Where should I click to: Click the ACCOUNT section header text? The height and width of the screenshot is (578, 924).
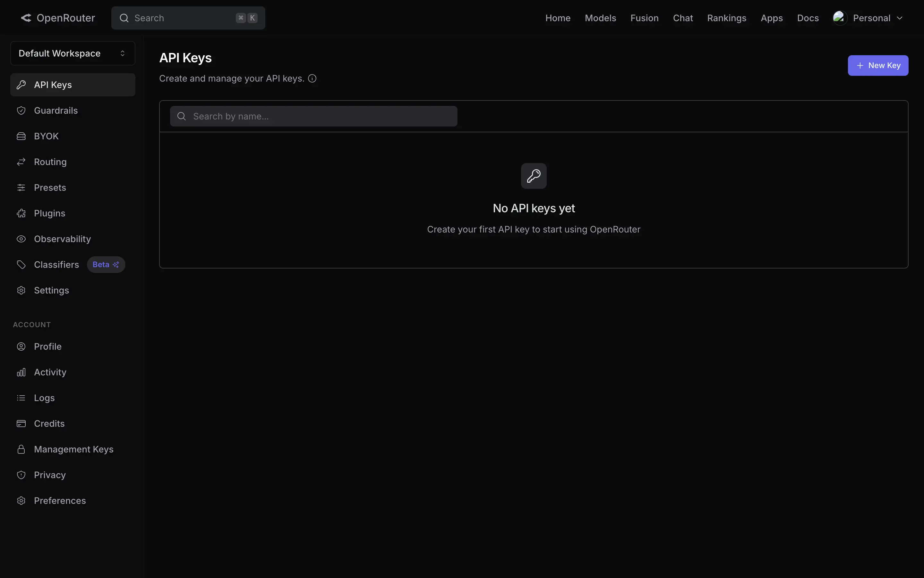click(32, 325)
